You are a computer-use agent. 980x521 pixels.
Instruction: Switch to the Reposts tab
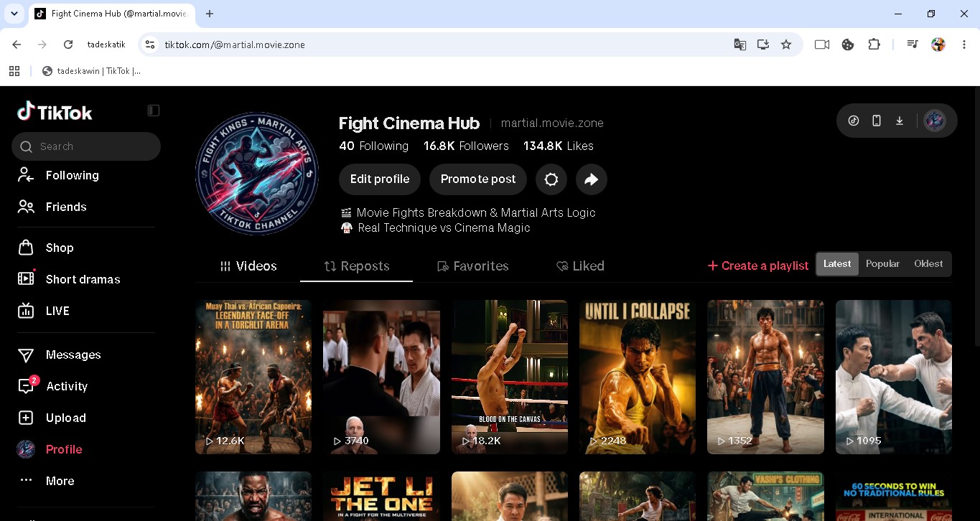(x=357, y=266)
